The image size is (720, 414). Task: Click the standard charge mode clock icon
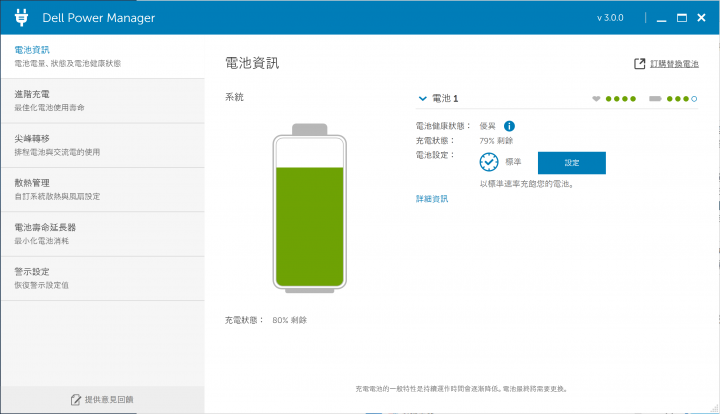tap(489, 162)
